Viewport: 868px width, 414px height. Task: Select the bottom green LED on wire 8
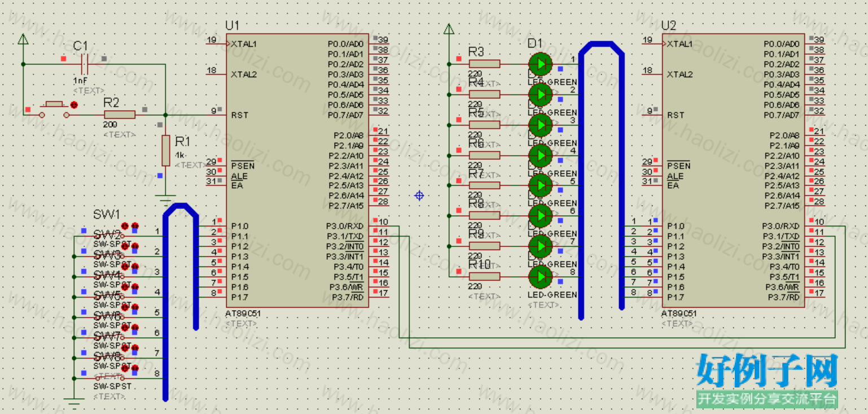540,276
